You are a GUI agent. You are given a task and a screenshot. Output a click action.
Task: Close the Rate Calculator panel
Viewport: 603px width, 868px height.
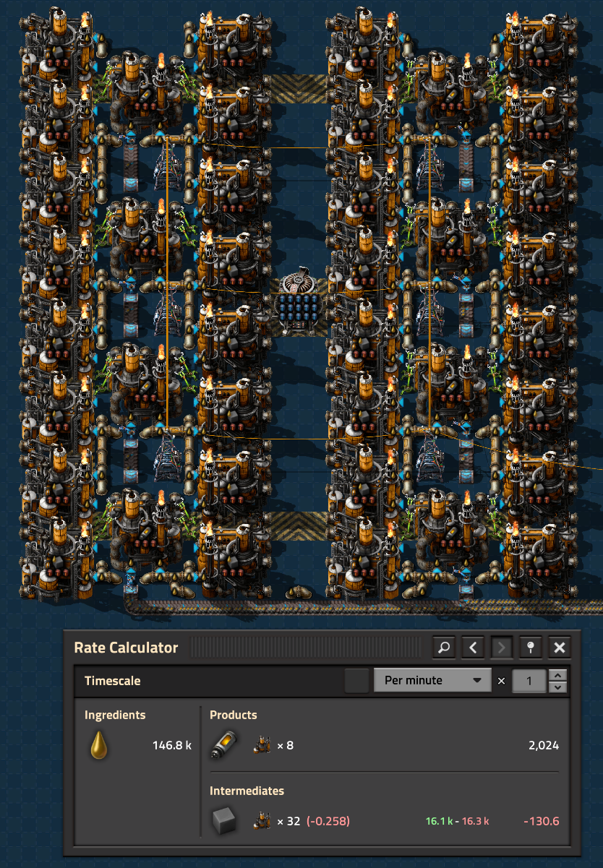[x=559, y=648]
